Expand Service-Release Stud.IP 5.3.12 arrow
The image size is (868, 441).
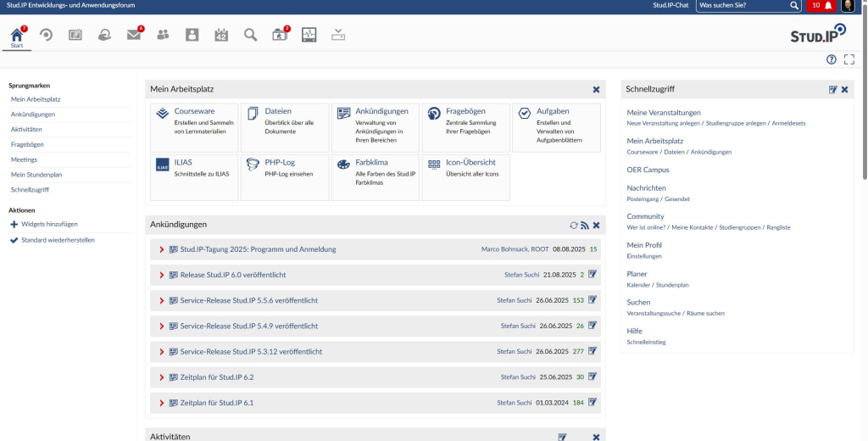coord(162,352)
